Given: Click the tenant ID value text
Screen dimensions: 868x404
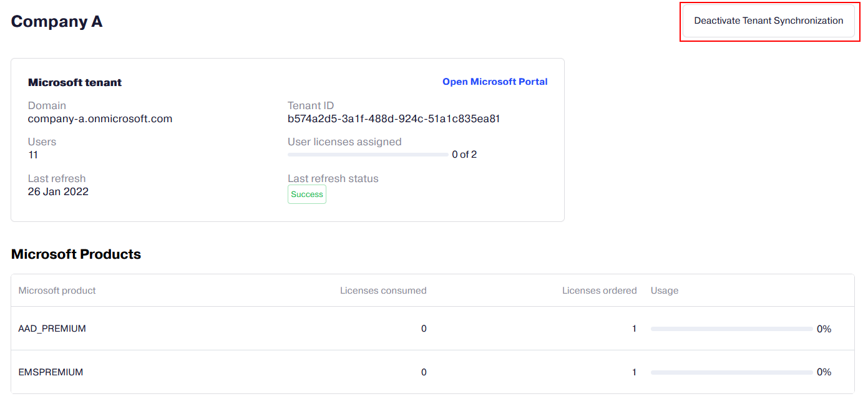Looking at the screenshot, I should pos(394,118).
